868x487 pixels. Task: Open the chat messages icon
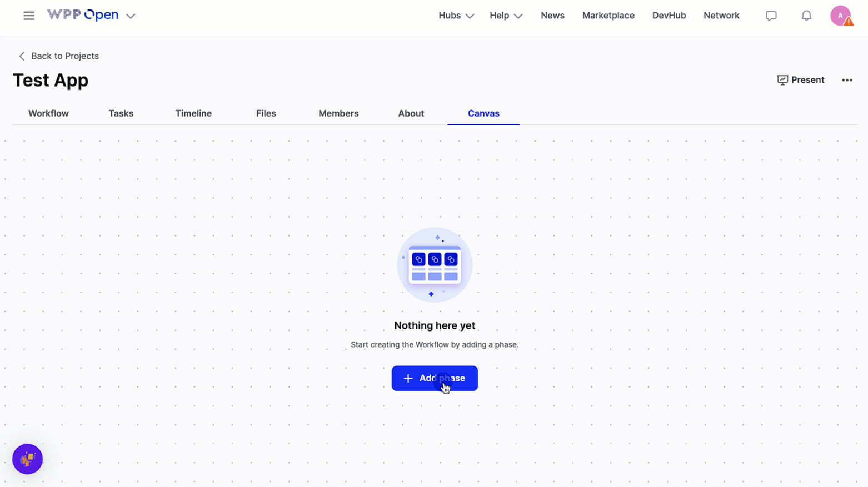[x=771, y=16]
